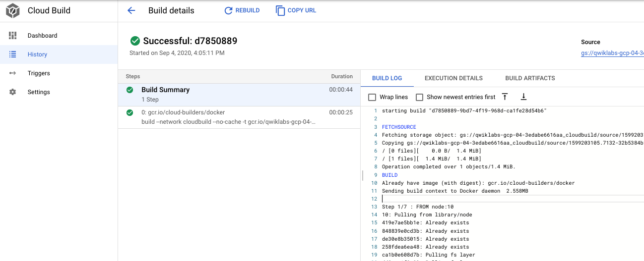
Task: Click the green check beside docker step
Action: [130, 112]
